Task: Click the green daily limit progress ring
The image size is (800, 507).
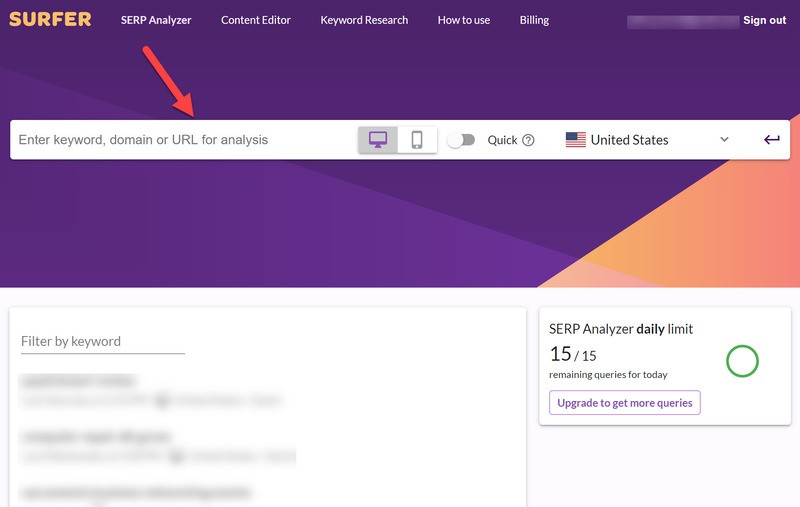Action: (742, 361)
